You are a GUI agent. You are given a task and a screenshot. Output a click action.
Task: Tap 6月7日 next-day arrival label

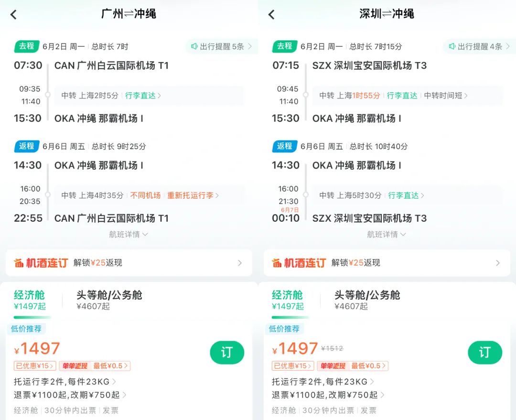click(290, 210)
